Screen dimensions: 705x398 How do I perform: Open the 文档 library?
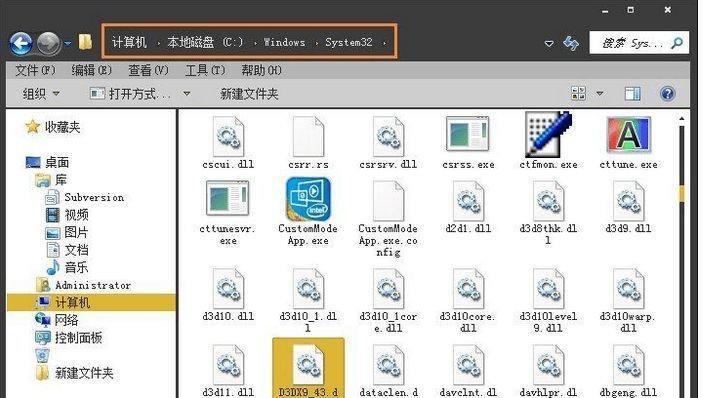(x=67, y=250)
